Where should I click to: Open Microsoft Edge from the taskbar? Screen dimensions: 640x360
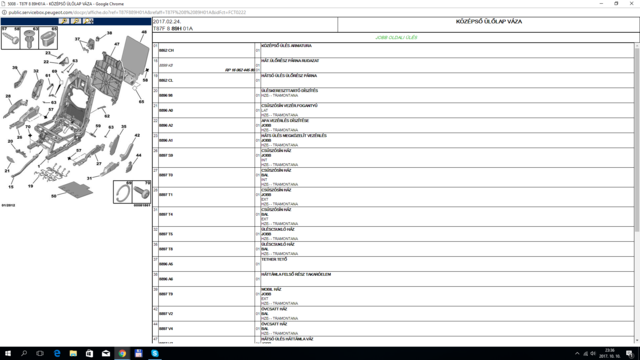[57, 353]
